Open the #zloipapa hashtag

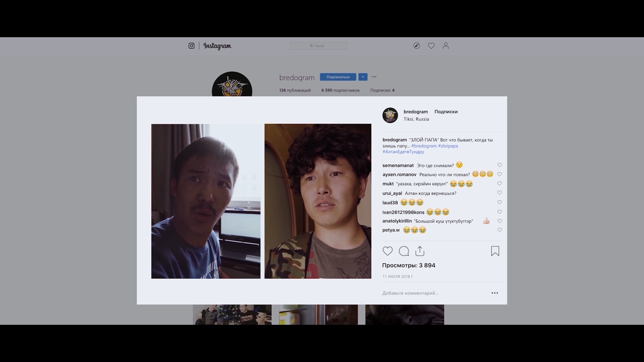coord(448,146)
